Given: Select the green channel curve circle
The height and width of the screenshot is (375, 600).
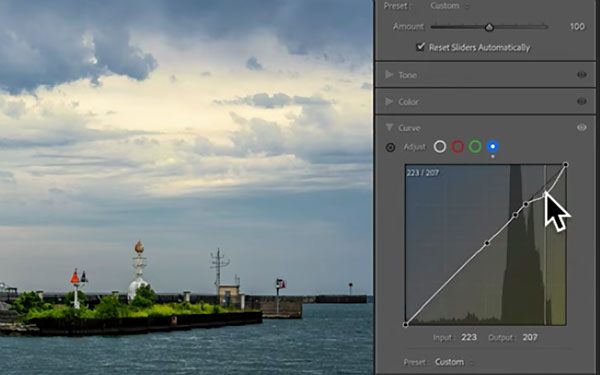Looking at the screenshot, I should tap(475, 147).
